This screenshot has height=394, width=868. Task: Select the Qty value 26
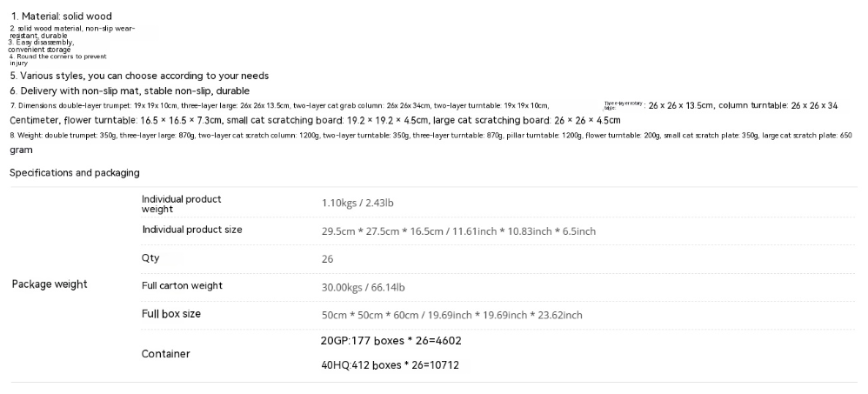pyautogui.click(x=327, y=259)
